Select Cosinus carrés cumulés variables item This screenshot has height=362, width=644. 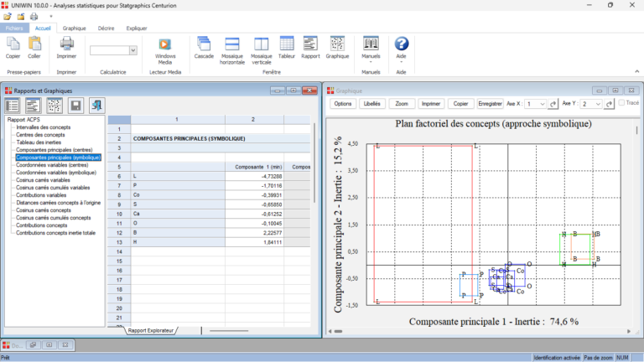53,188
